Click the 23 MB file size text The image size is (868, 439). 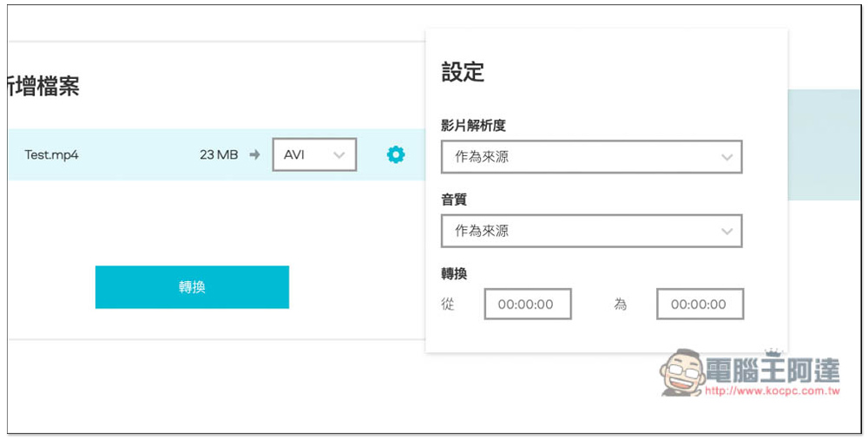(x=219, y=154)
